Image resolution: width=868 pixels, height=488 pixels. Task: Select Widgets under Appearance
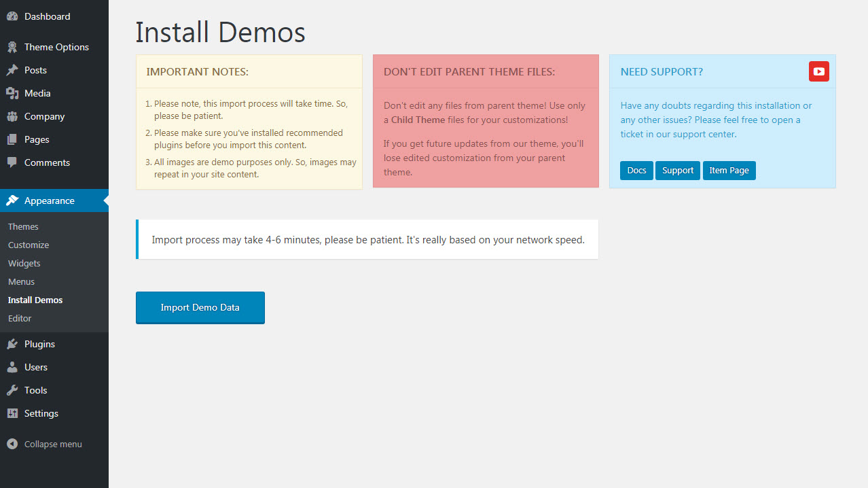tap(24, 263)
